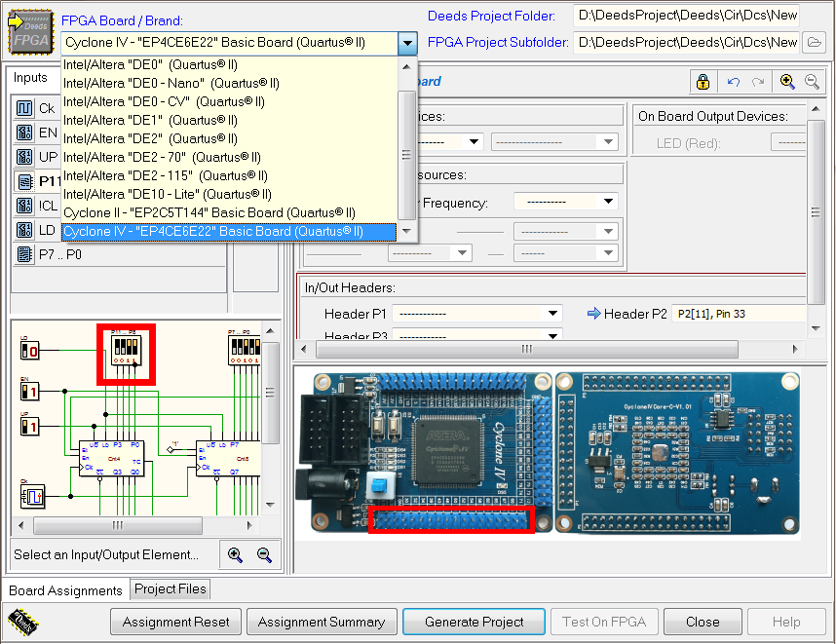Click the Generate Project button
836x644 pixels.
[474, 622]
